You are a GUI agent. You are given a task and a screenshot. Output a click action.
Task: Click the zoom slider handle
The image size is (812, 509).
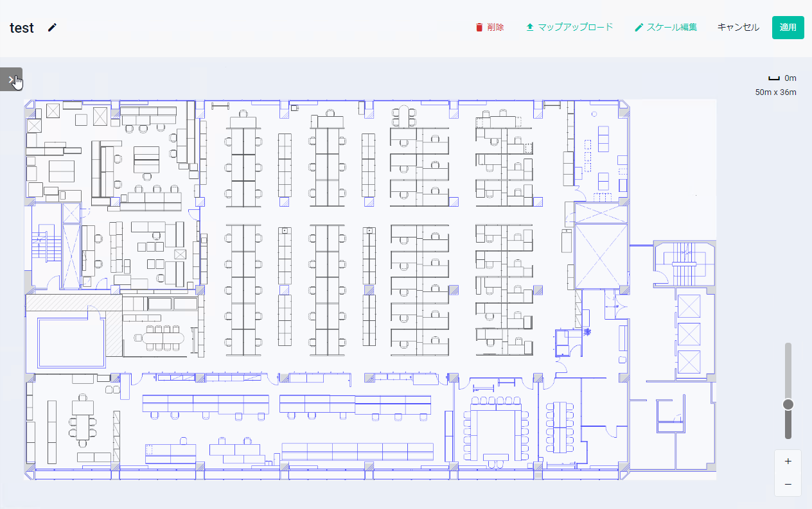[x=788, y=404]
